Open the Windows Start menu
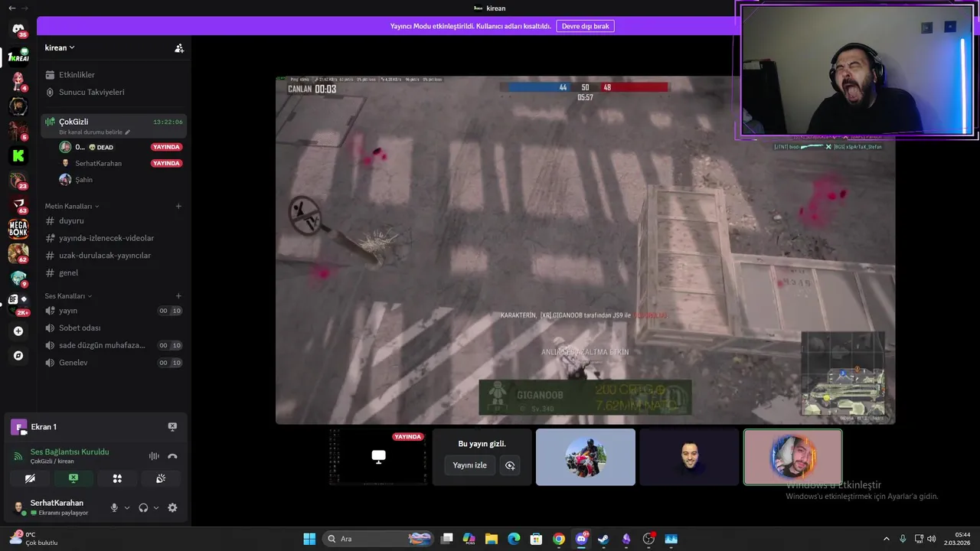 [x=309, y=539]
